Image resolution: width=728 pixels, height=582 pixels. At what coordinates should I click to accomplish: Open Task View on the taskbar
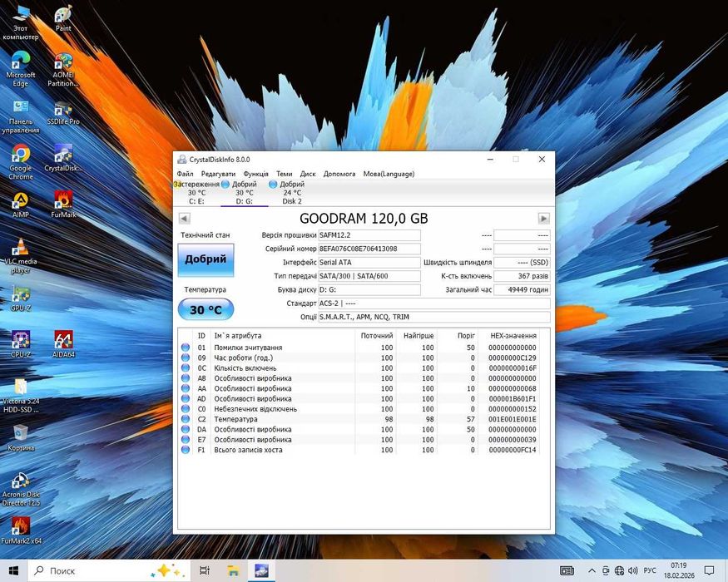tap(205, 570)
